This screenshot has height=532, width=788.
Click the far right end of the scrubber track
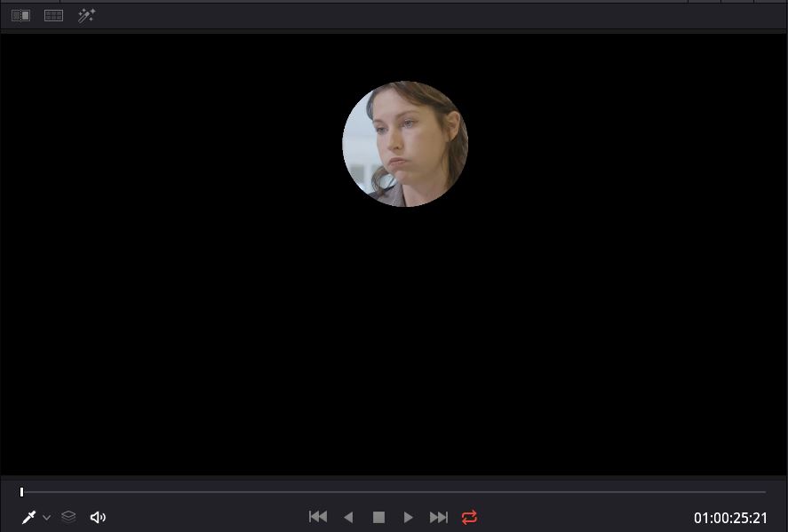point(762,492)
